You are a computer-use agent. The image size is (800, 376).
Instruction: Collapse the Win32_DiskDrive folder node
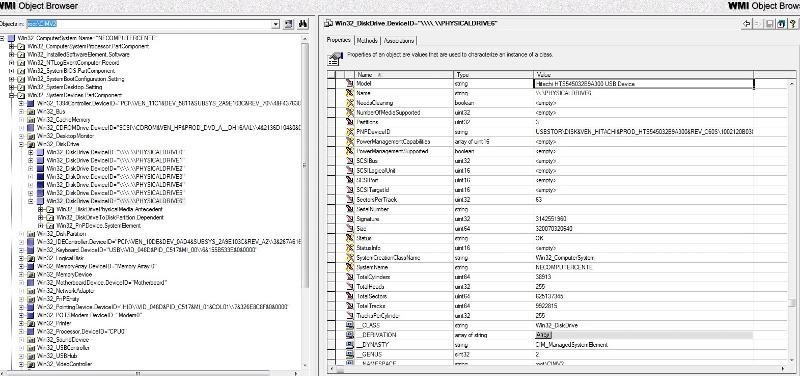21,144
